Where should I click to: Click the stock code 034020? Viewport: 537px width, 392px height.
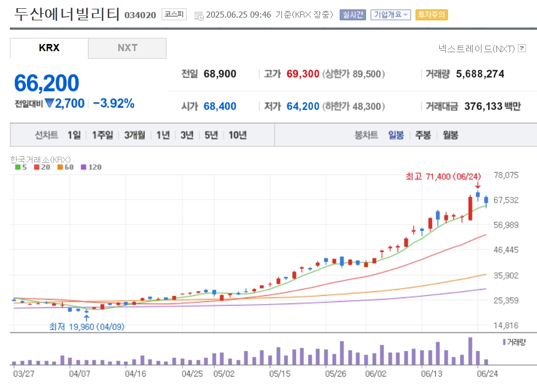pos(140,15)
